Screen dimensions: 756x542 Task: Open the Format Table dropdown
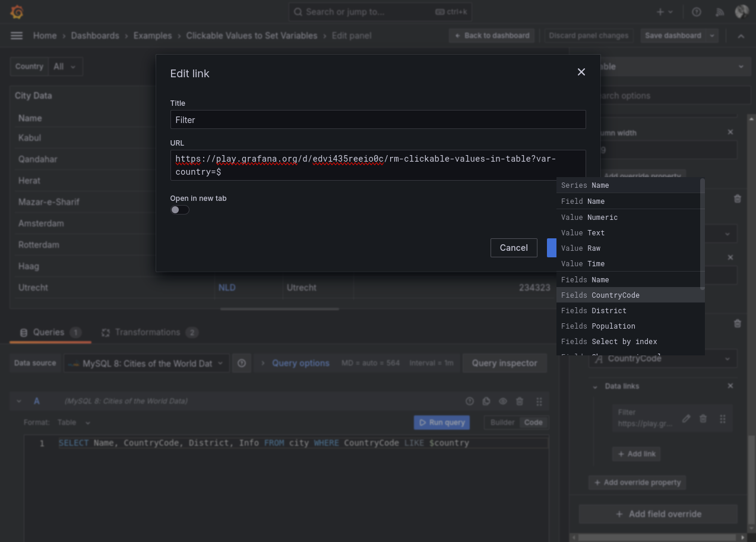(74, 422)
